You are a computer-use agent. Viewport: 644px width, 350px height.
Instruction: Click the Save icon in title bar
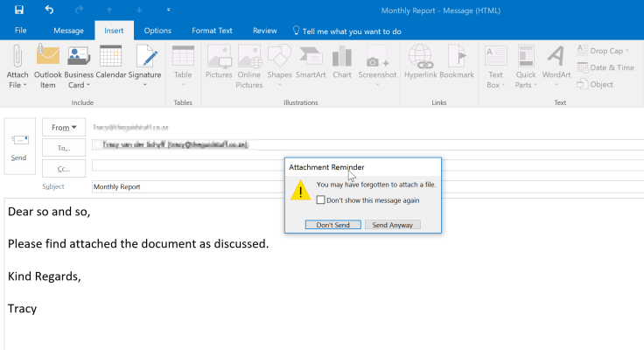point(19,10)
